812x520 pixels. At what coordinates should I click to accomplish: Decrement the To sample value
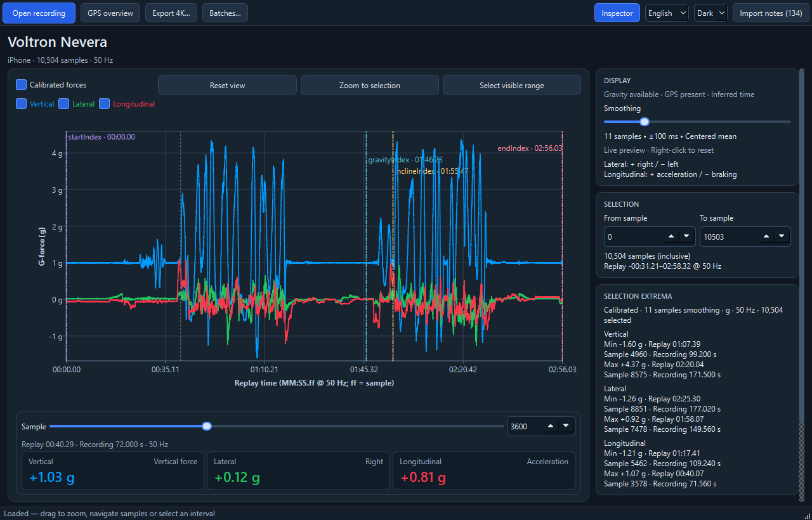pyautogui.click(x=782, y=237)
